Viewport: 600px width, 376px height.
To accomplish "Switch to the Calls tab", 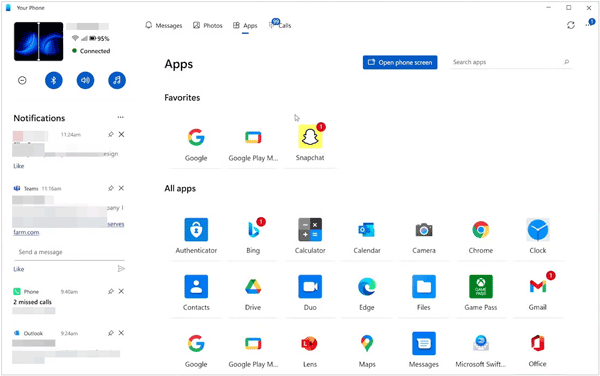I will coord(280,25).
